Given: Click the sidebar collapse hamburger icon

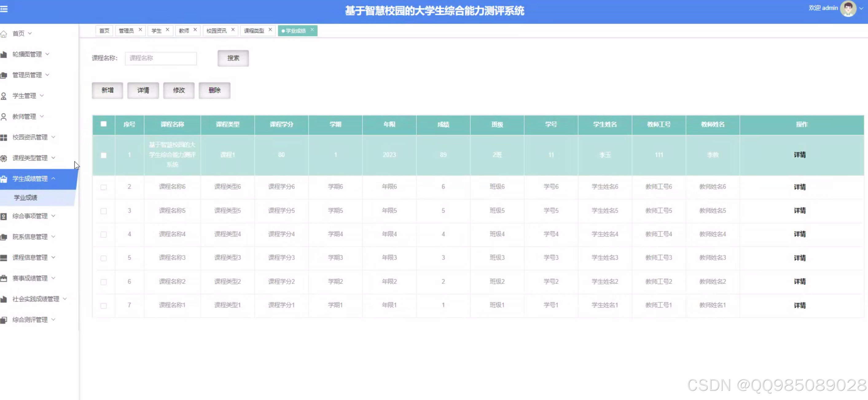Looking at the screenshot, I should tap(4, 10).
